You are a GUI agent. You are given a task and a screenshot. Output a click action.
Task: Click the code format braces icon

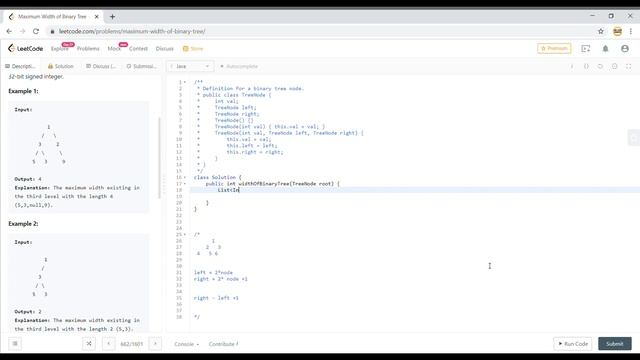tap(586, 66)
